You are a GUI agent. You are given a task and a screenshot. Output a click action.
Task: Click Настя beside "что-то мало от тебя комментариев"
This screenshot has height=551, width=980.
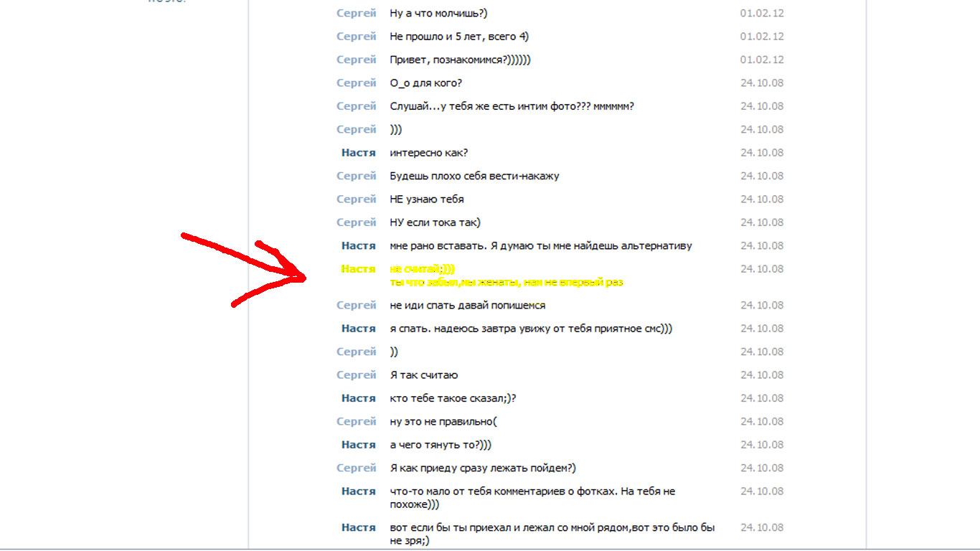click(359, 491)
